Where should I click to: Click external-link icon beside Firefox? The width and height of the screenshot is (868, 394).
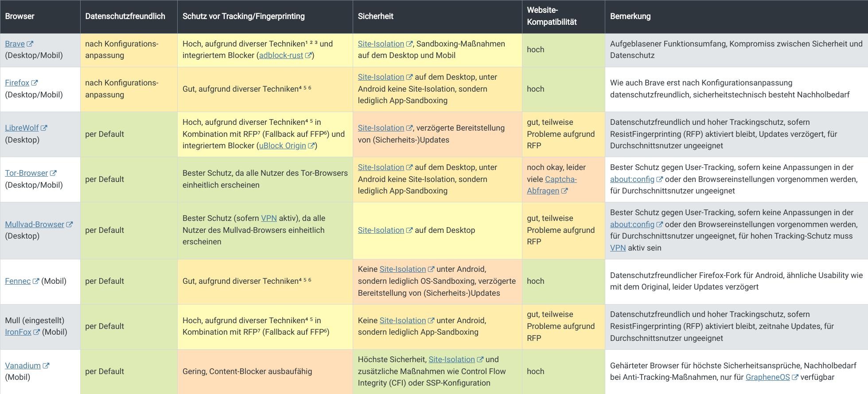[35, 83]
